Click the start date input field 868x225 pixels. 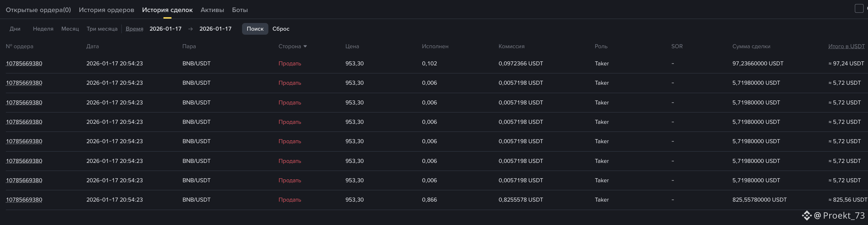coord(166,29)
